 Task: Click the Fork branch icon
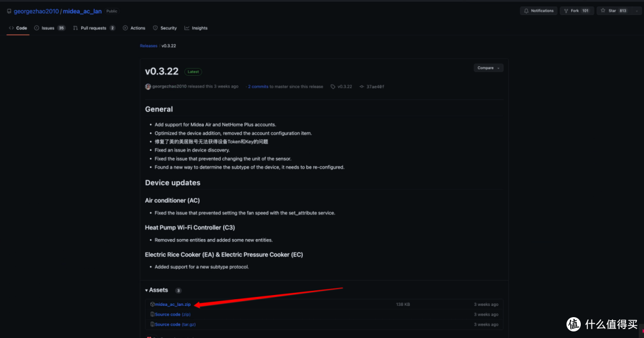[566, 11]
